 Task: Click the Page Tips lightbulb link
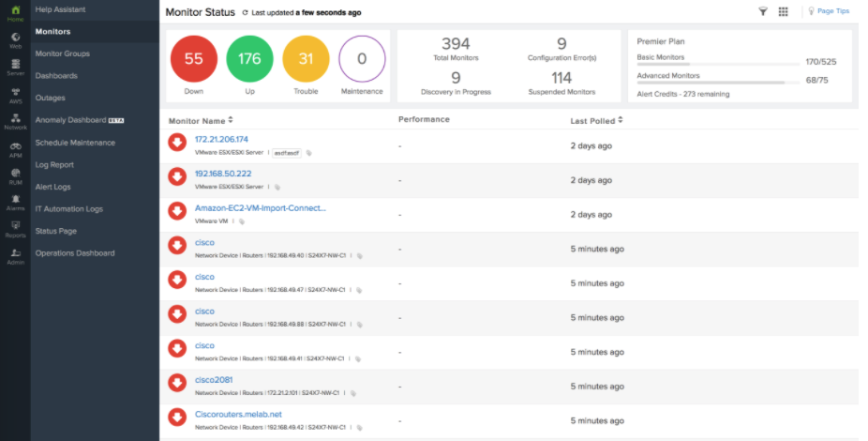828,11
